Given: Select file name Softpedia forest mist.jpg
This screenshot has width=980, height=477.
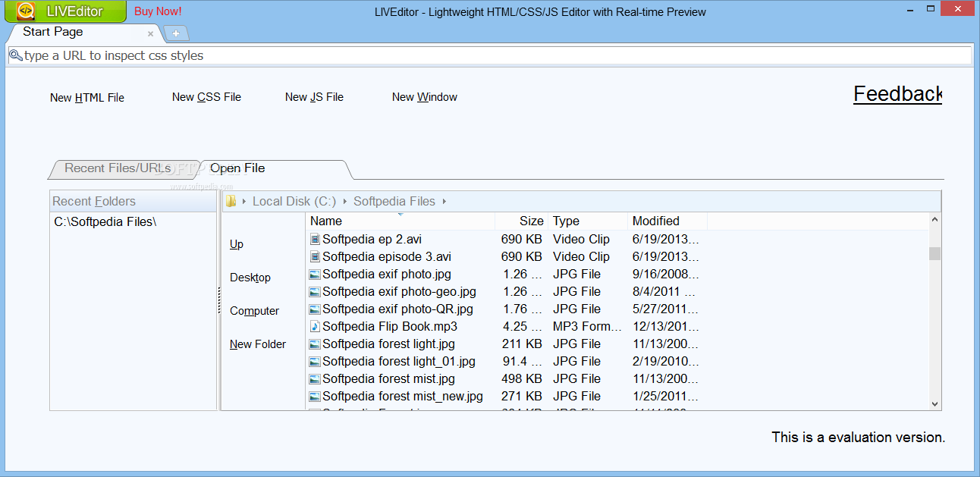Looking at the screenshot, I should (388, 378).
